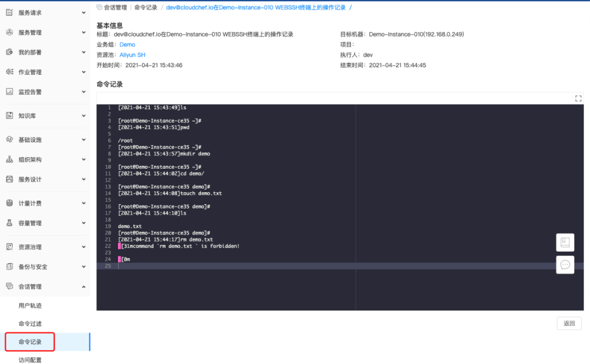Click the 我的部署 sidebar icon
The image size is (590, 364).
pos(9,52)
